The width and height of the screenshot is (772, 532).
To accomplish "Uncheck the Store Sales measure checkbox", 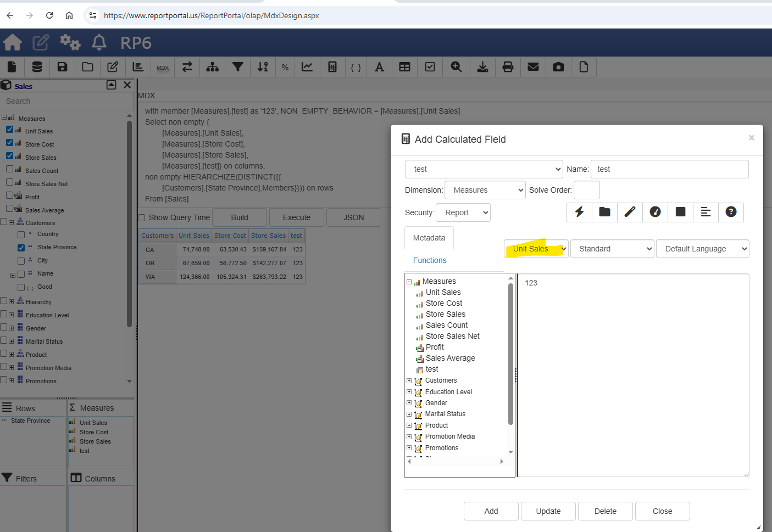I will (x=10, y=156).
